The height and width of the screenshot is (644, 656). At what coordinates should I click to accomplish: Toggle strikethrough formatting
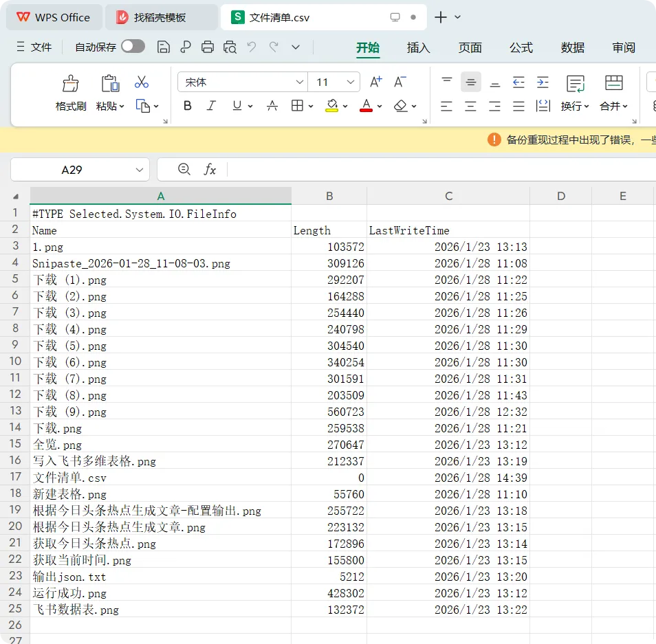point(272,106)
